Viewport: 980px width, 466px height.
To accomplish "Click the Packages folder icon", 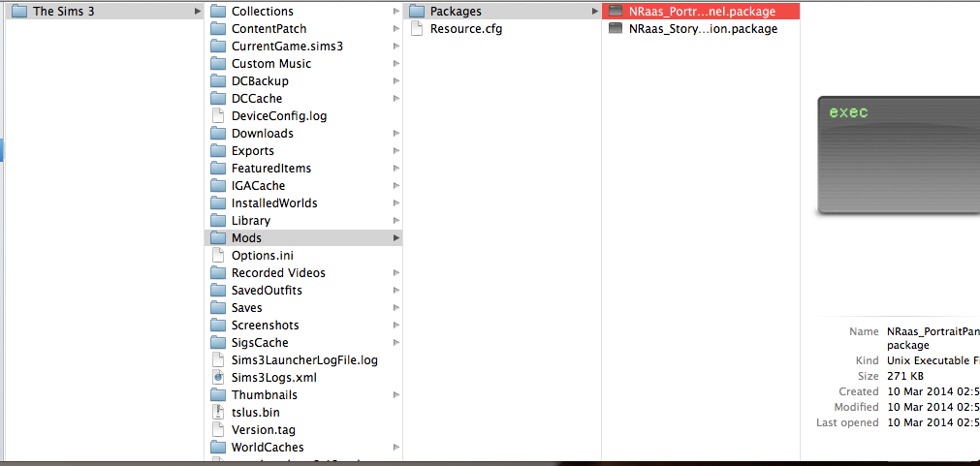I will 416,12.
